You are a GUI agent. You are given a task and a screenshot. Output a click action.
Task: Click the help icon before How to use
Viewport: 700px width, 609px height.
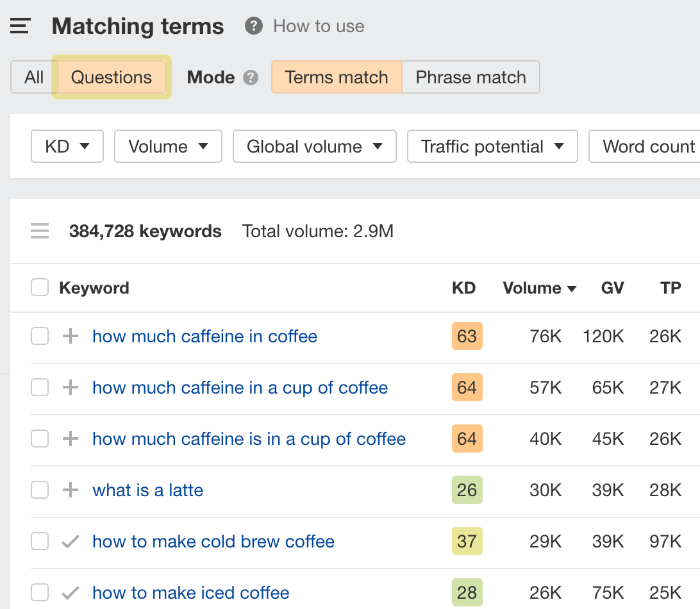[x=254, y=26]
